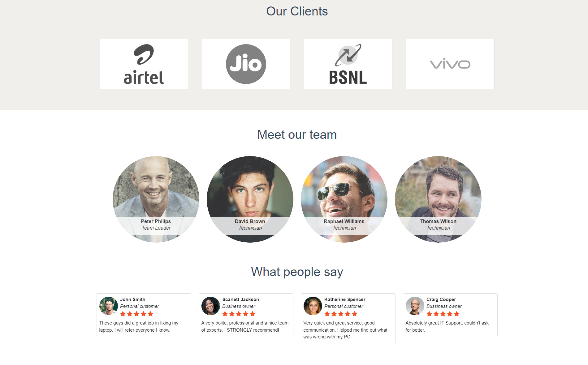The width and height of the screenshot is (588, 365).
Task: Open Thomas Wilson technician photo
Action: click(438, 199)
